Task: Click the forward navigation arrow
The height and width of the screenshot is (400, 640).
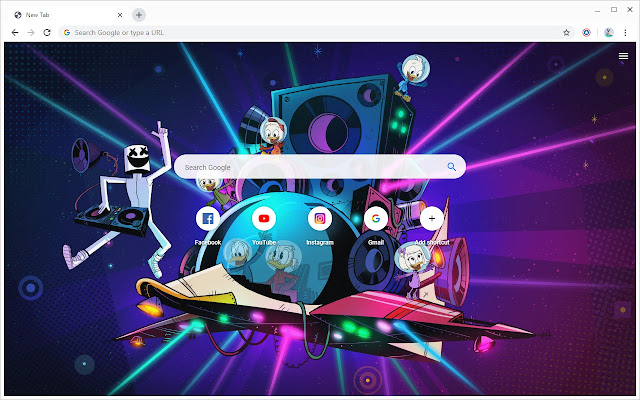Action: click(x=31, y=32)
